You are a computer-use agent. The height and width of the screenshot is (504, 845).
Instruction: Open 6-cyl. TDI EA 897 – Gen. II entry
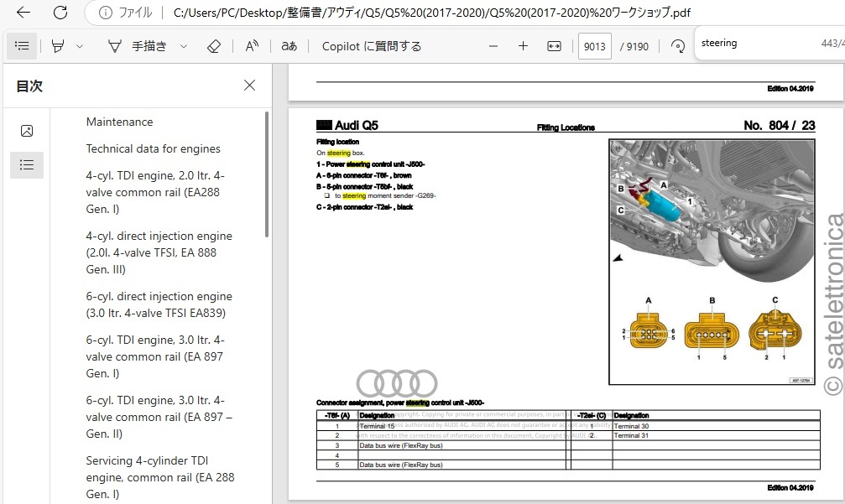coord(159,417)
